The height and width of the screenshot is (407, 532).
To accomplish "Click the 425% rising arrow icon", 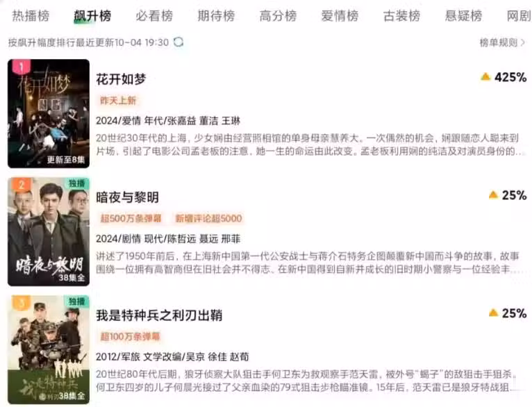I will click(486, 77).
